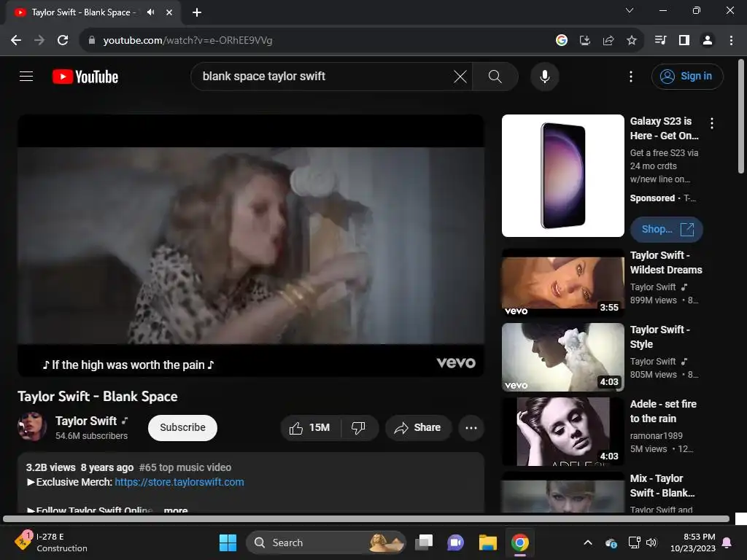Click the taskbar Search box
Screen dimensions: 747x560
click(326, 542)
